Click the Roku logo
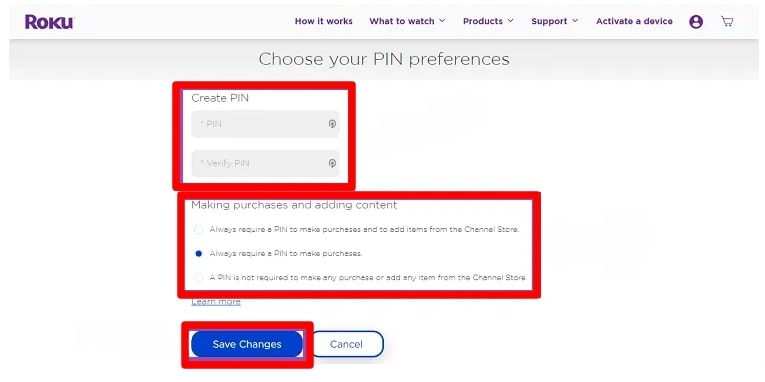 click(x=49, y=21)
